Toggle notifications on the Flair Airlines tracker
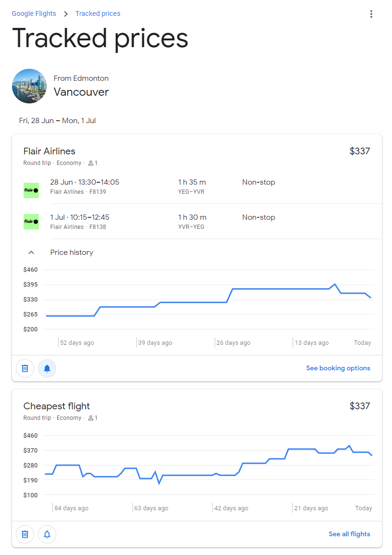The width and height of the screenshot is (392, 555). [47, 368]
